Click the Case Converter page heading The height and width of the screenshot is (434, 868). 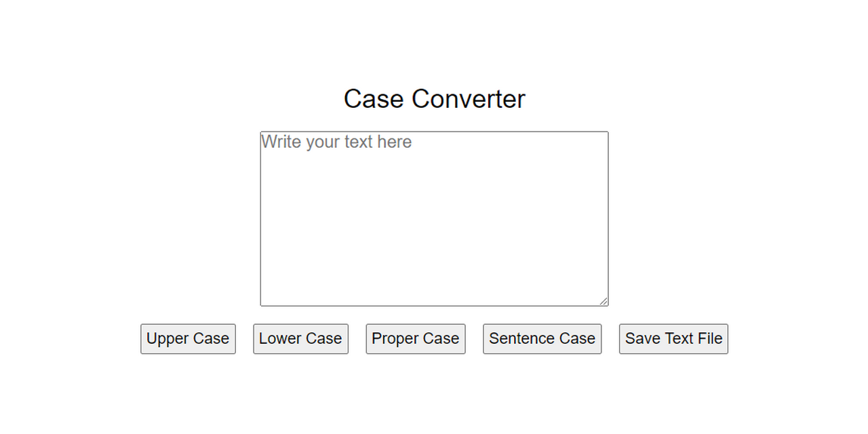pyautogui.click(x=434, y=99)
